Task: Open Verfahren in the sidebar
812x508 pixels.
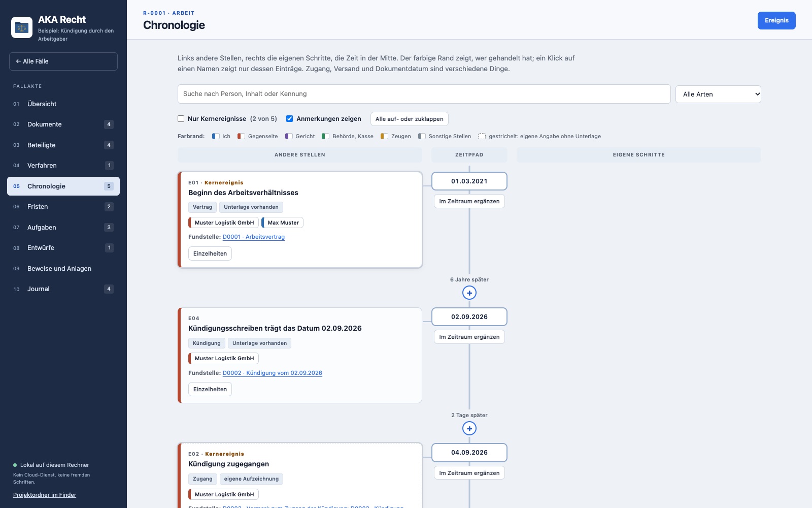Action: [63, 166]
